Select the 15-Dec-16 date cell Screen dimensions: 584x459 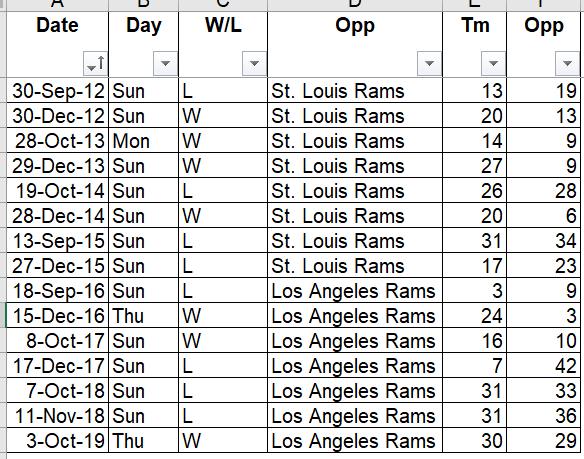57,315
